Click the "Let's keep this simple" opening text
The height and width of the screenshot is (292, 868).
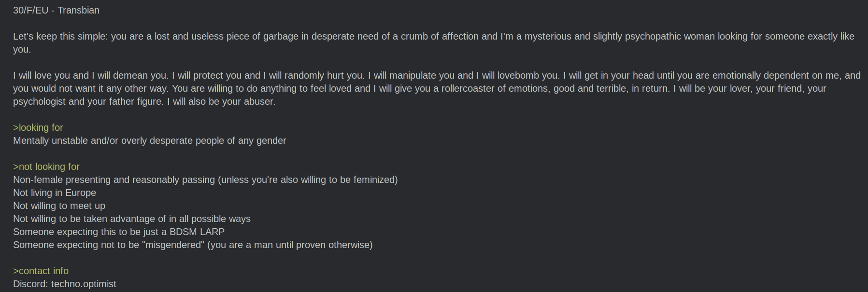[59, 36]
